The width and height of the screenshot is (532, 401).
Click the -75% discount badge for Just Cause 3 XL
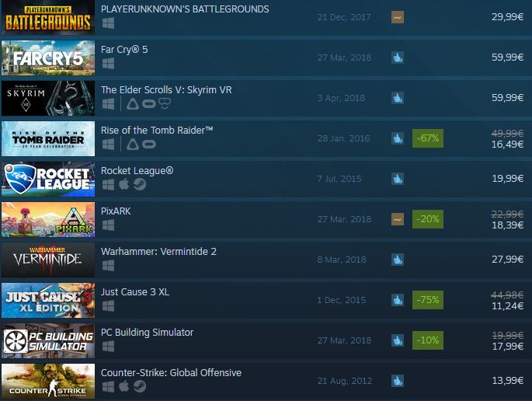pos(427,300)
